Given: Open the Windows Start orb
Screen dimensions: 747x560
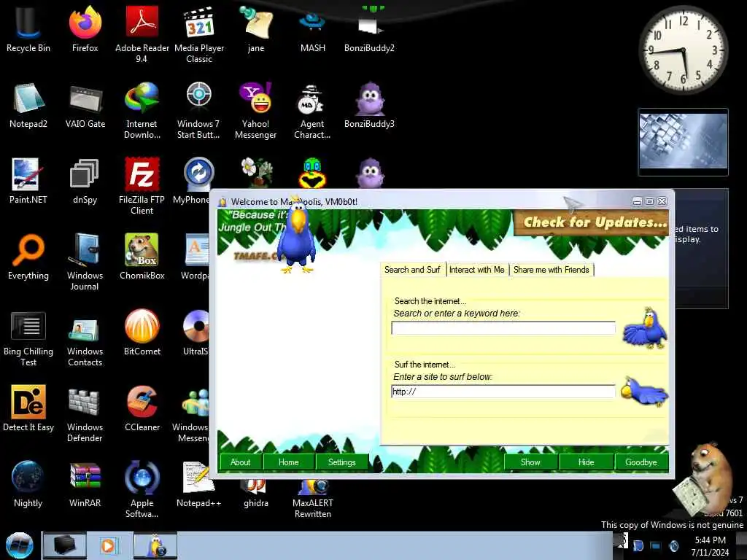Looking at the screenshot, I should pos(19,545).
